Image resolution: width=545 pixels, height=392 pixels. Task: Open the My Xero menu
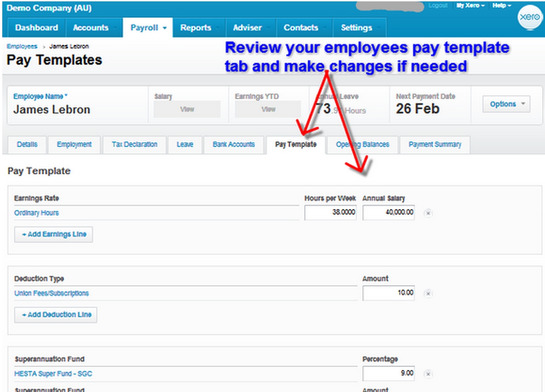click(470, 5)
